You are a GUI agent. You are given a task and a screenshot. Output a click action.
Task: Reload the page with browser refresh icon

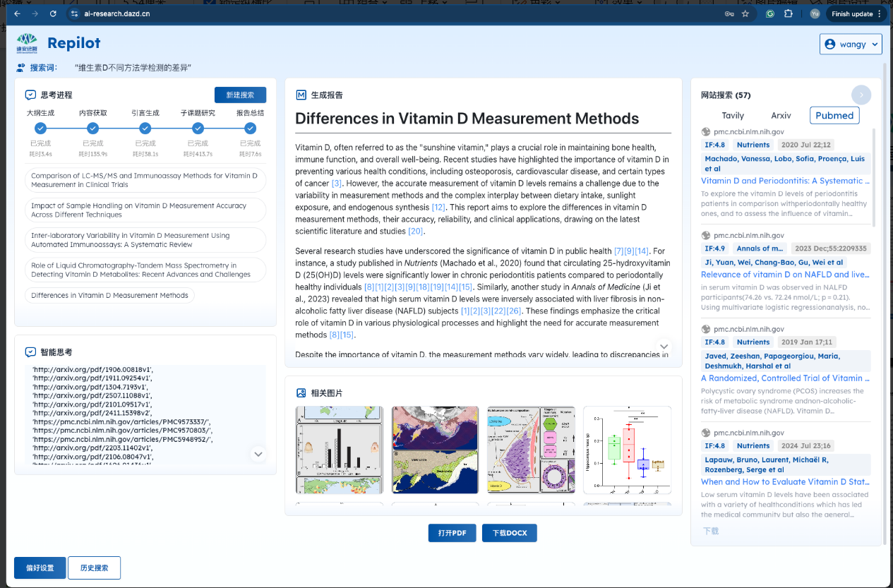(53, 13)
